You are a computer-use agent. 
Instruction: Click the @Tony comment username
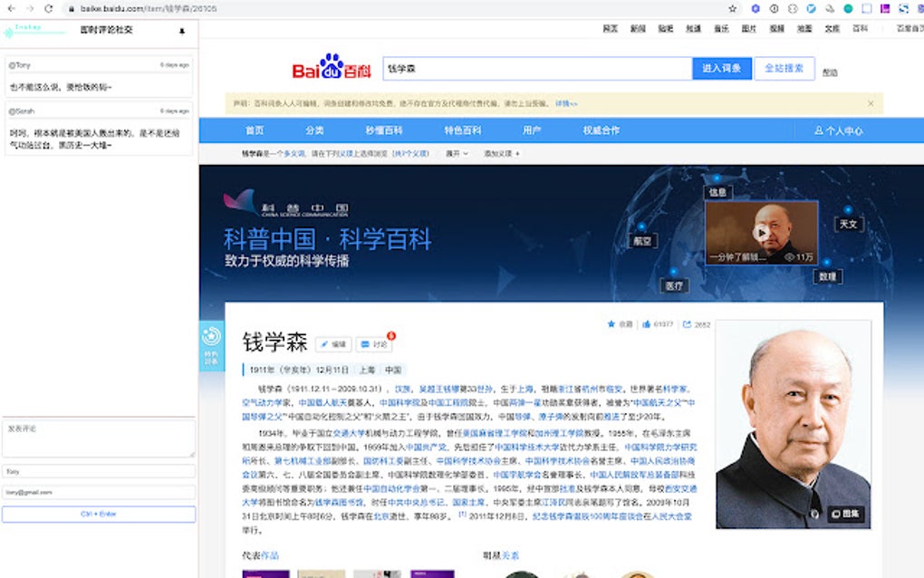(x=19, y=65)
